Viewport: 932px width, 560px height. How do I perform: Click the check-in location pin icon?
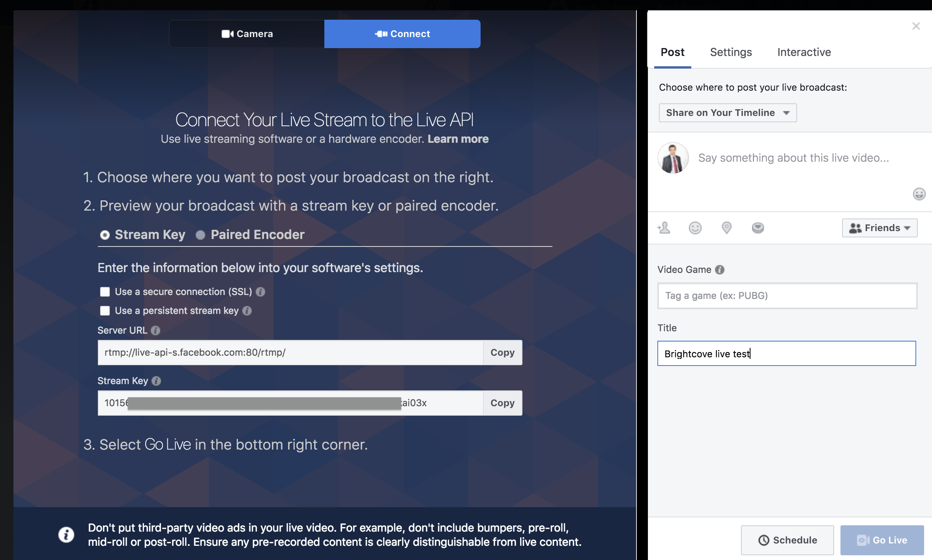pos(726,228)
